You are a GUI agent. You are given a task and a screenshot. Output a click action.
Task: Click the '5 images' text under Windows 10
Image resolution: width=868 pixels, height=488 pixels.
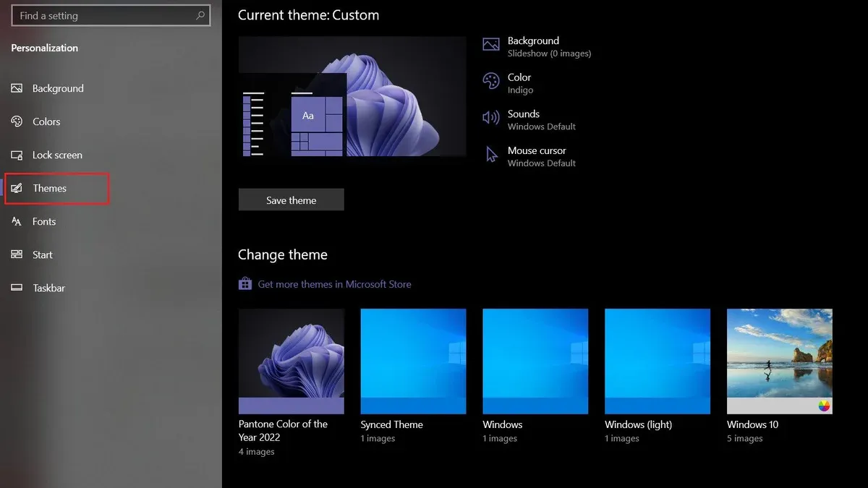click(x=745, y=439)
